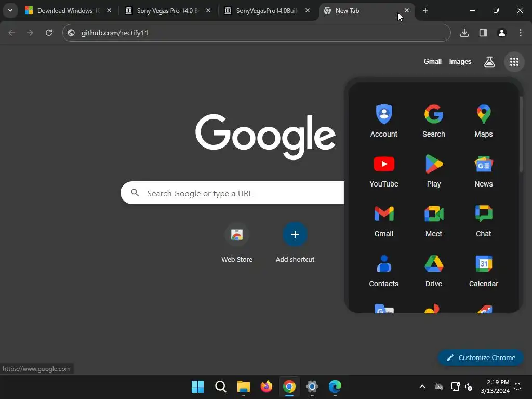Close the New Tab tab

[x=407, y=10]
